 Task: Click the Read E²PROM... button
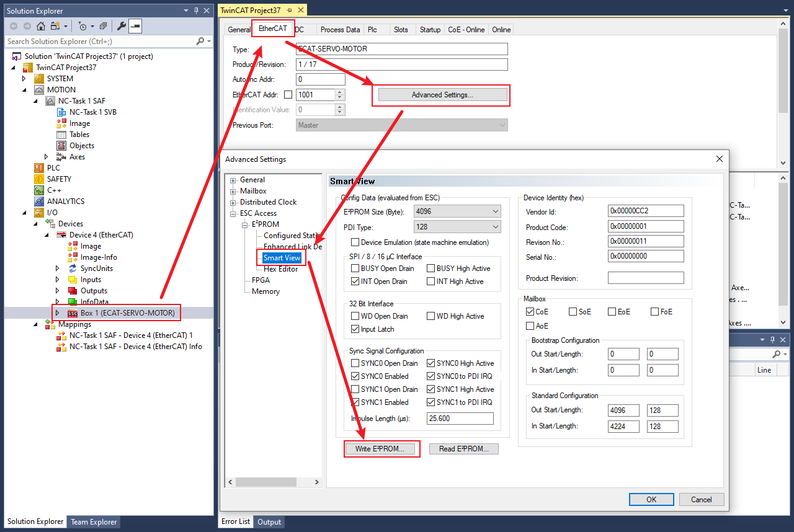point(463,449)
